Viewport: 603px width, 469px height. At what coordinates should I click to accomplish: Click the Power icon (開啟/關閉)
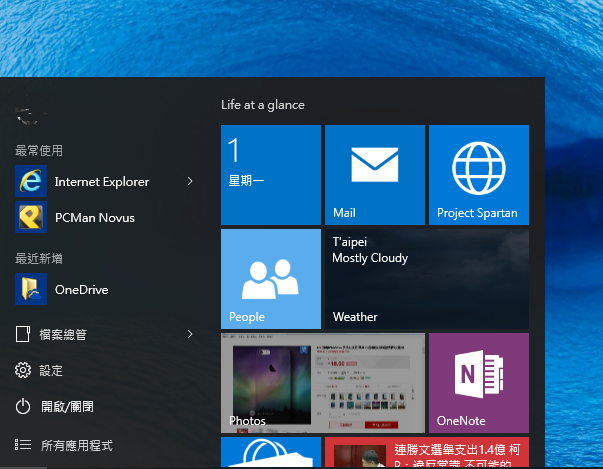tap(23, 406)
